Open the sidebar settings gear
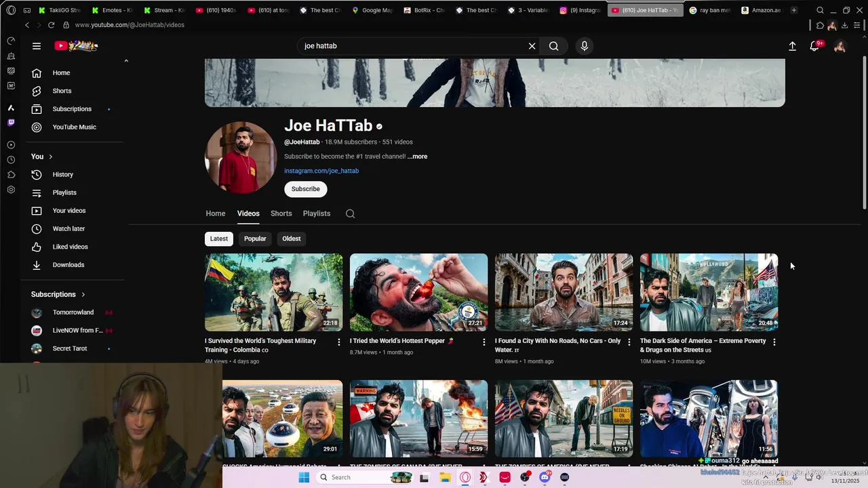 click(x=11, y=190)
